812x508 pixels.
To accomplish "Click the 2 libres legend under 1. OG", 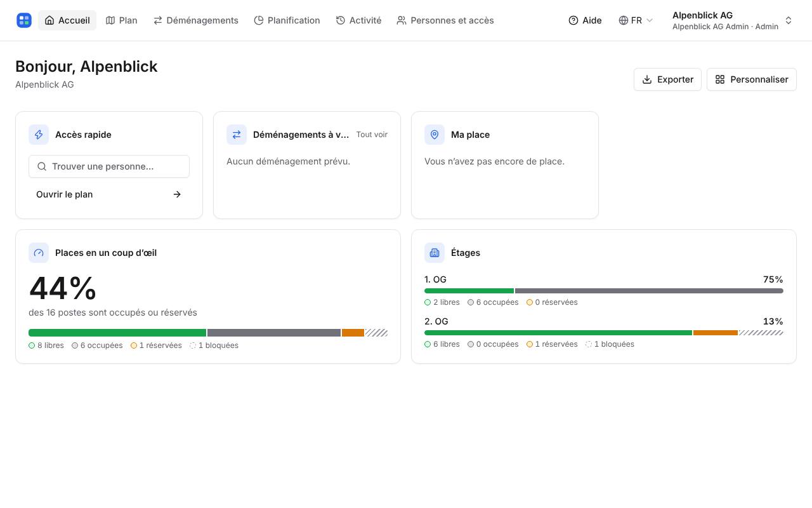I will click(x=442, y=302).
